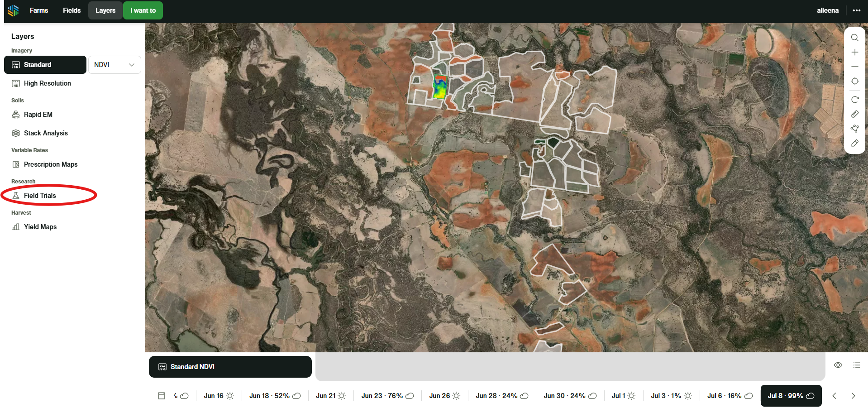Click the locate crosshair icon
This screenshot has width=868, height=408.
point(854,82)
